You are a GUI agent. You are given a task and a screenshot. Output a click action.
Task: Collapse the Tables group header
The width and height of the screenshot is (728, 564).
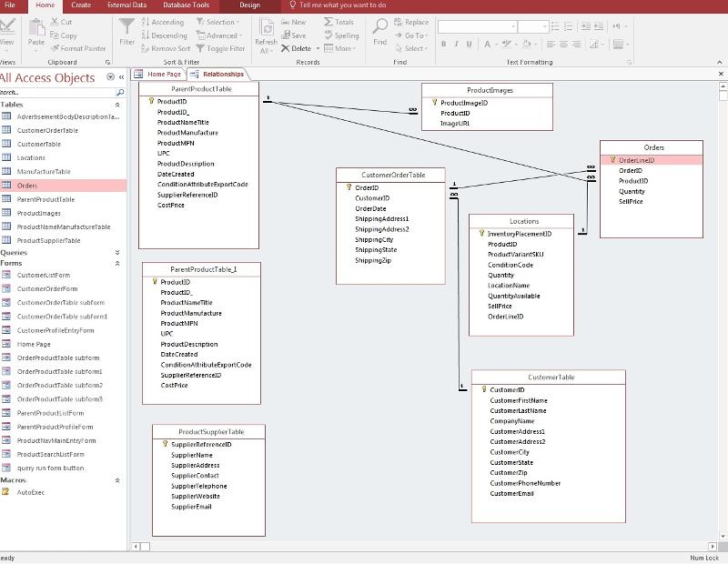tap(117, 105)
